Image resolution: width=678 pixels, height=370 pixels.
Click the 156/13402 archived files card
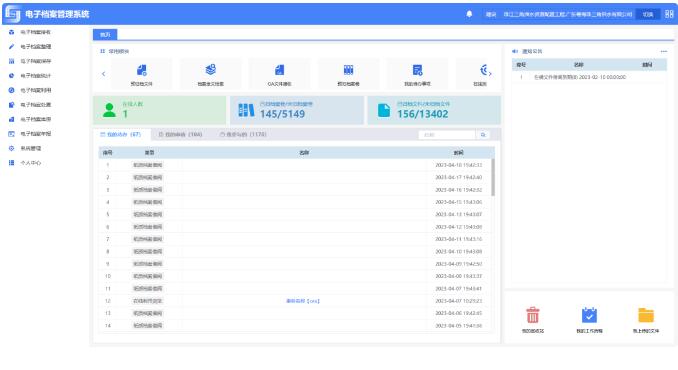[x=434, y=110]
